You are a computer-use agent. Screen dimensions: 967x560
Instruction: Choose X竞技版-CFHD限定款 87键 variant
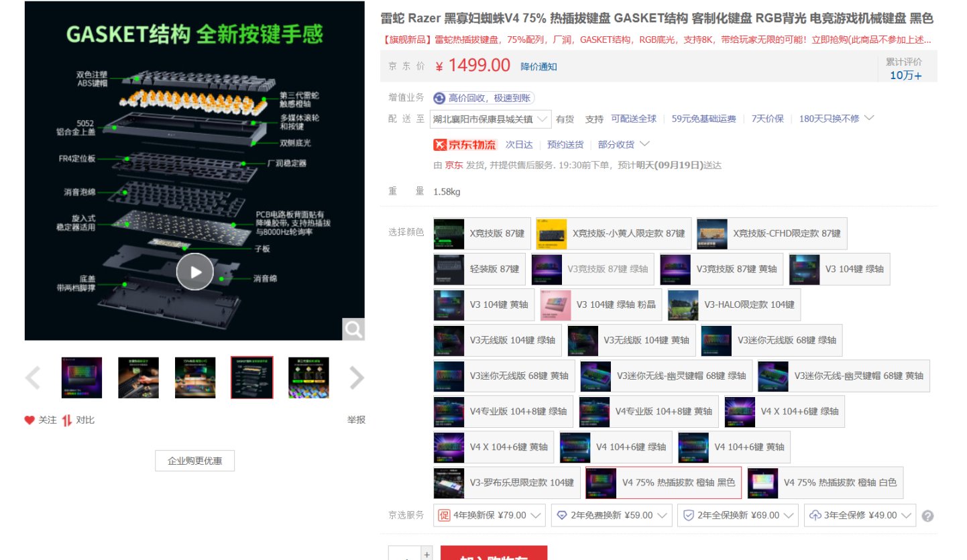pyautogui.click(x=772, y=233)
